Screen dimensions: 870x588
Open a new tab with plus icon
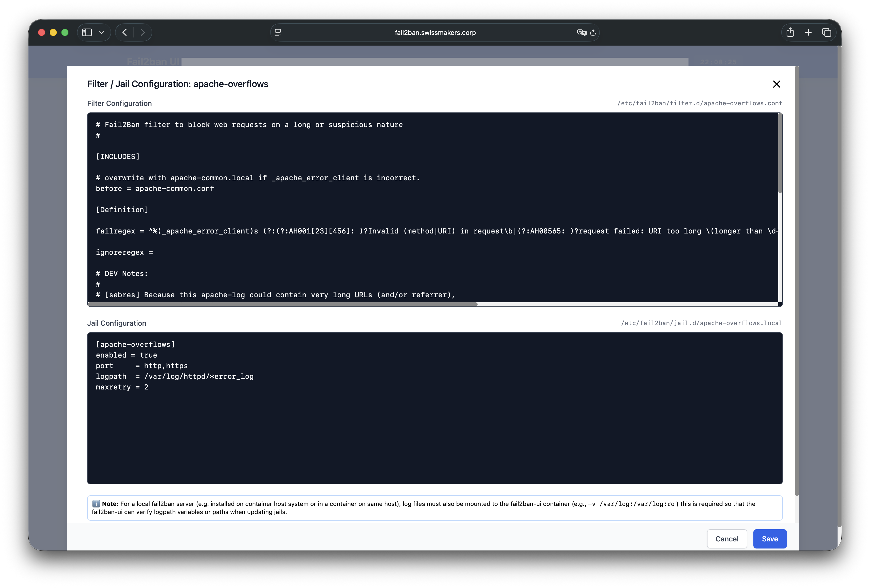[x=808, y=33]
